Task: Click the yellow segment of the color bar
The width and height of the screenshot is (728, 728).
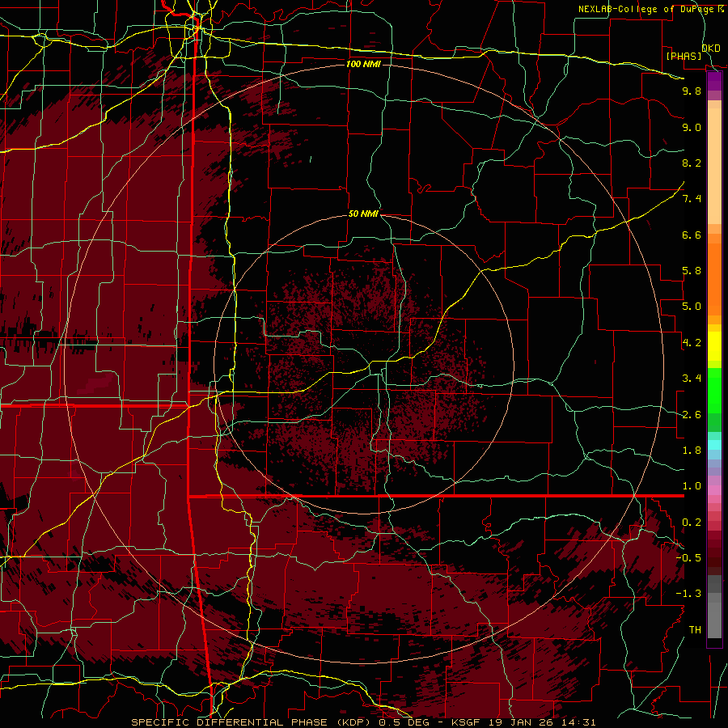Action: click(714, 346)
